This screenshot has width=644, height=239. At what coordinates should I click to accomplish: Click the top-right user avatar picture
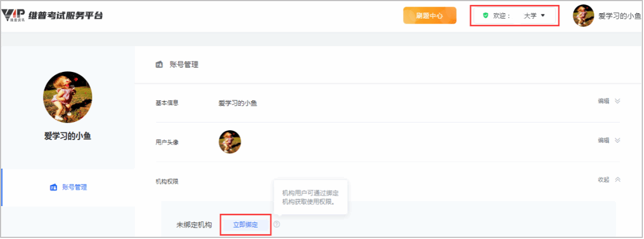click(x=584, y=15)
